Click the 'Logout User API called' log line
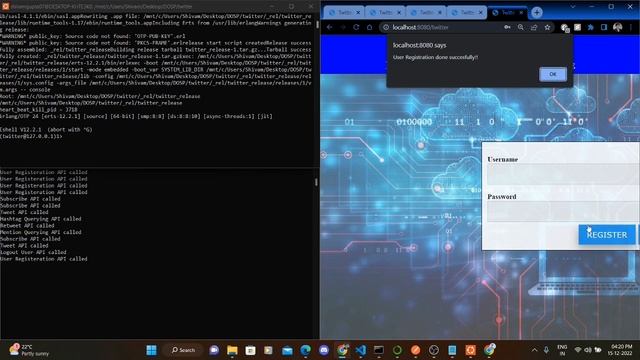640x360 pixels. click(x=33, y=252)
